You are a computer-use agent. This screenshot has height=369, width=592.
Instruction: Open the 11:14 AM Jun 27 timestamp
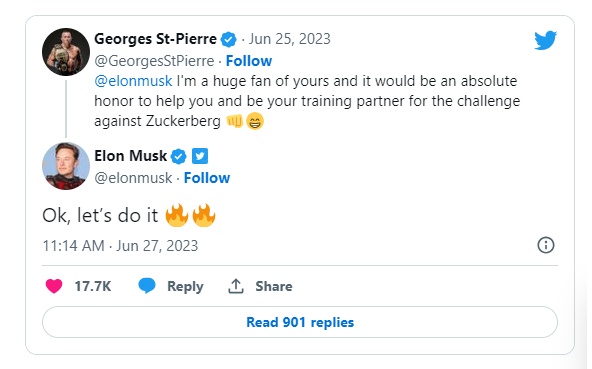click(120, 246)
